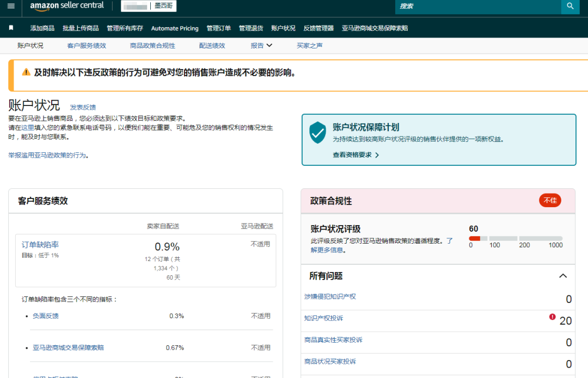Open 亚马逊商城交易保障索赔 menu item

[x=375, y=28]
